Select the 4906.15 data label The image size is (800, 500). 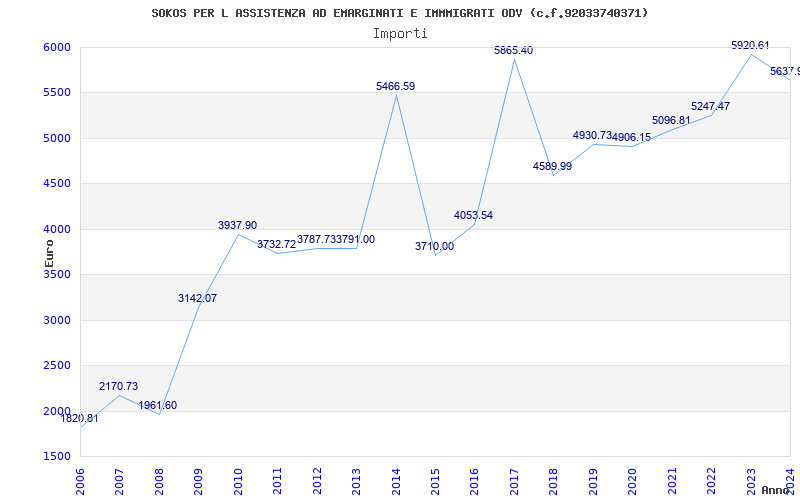point(632,137)
